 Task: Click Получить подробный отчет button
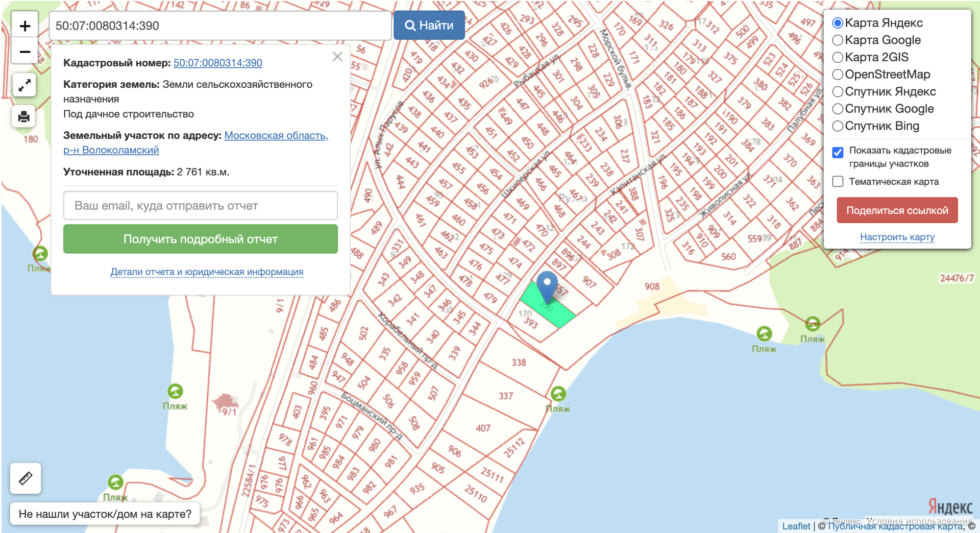(x=201, y=239)
